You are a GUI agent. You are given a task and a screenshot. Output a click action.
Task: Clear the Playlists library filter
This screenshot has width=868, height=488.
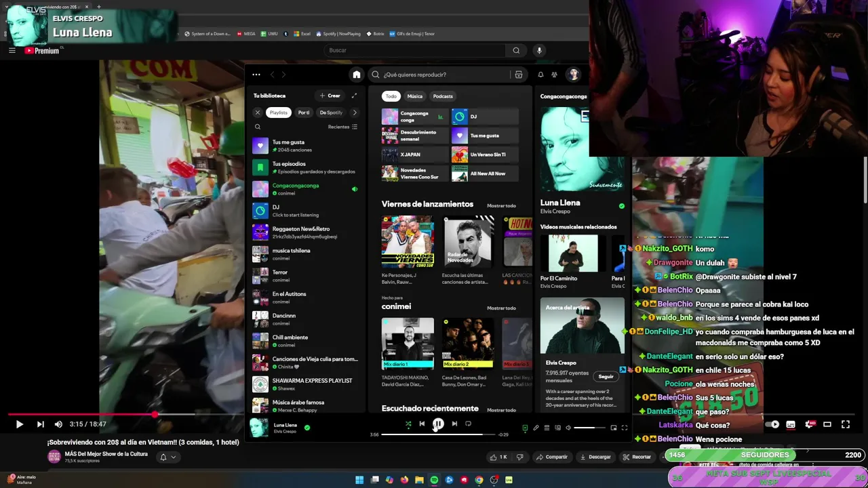click(258, 113)
